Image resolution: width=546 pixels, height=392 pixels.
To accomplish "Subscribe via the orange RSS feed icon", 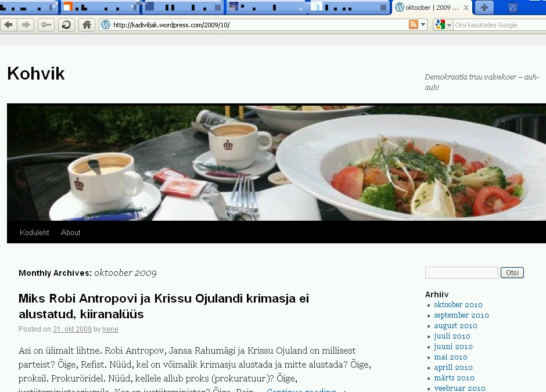I will [414, 25].
